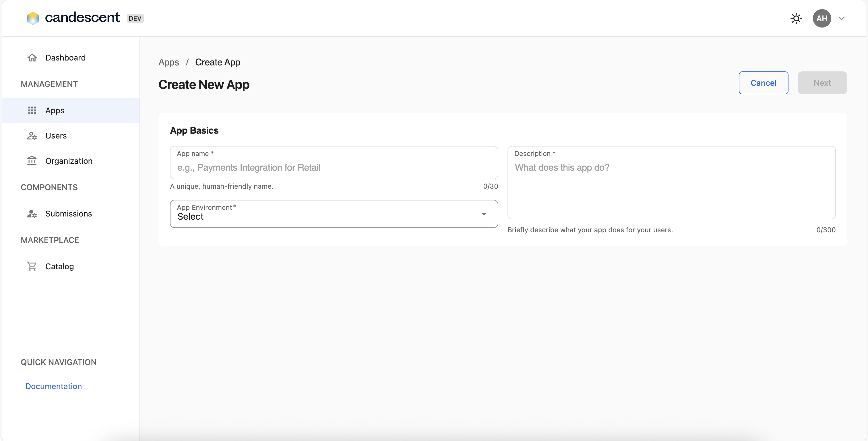
Task: Click the candescent hexagon logo icon
Action: 33,18
